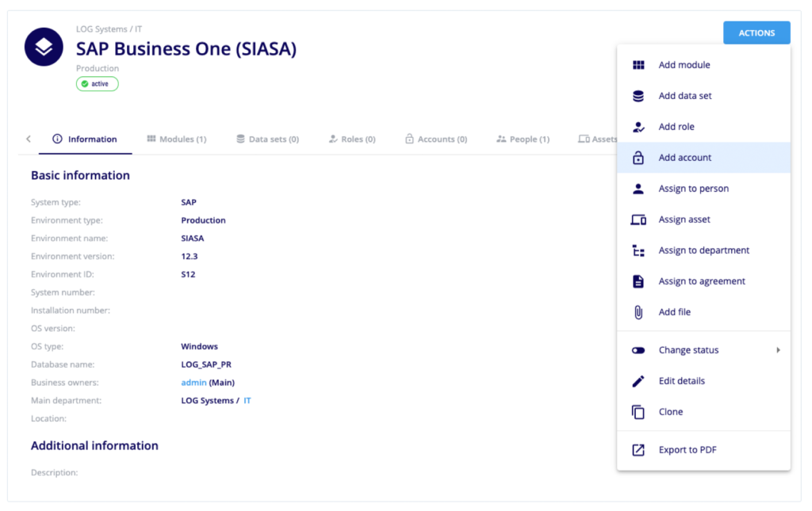
Task: Click the OS type value Windows
Action: pos(199,346)
